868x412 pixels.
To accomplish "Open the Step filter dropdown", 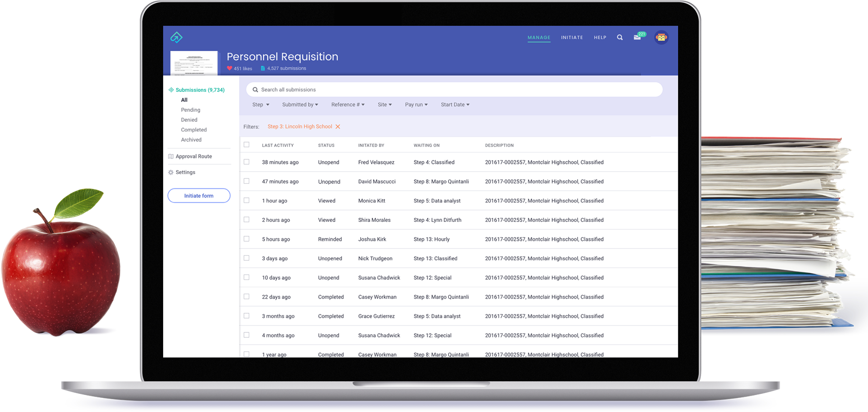I will click(261, 105).
